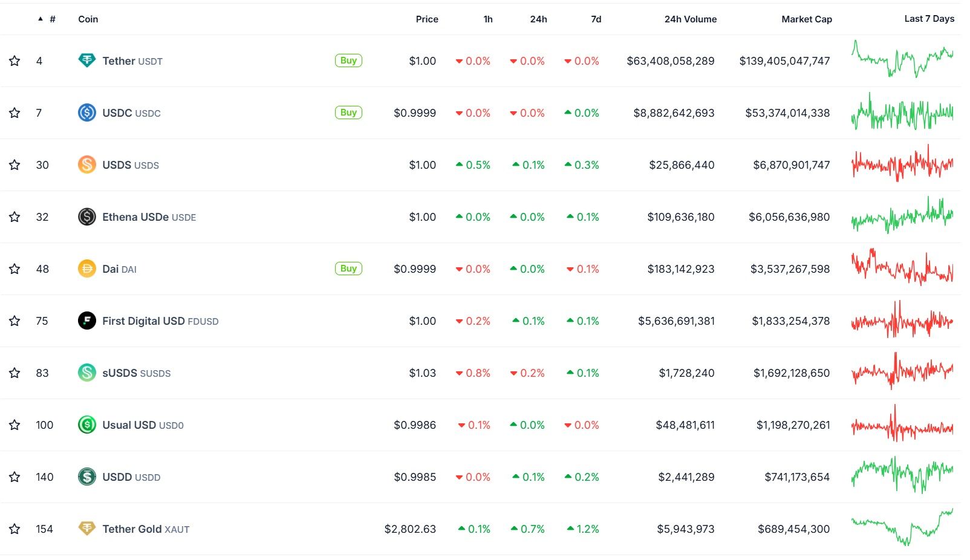Sort by 1h change column header
This screenshot has height=560, width=970.
tap(488, 19)
